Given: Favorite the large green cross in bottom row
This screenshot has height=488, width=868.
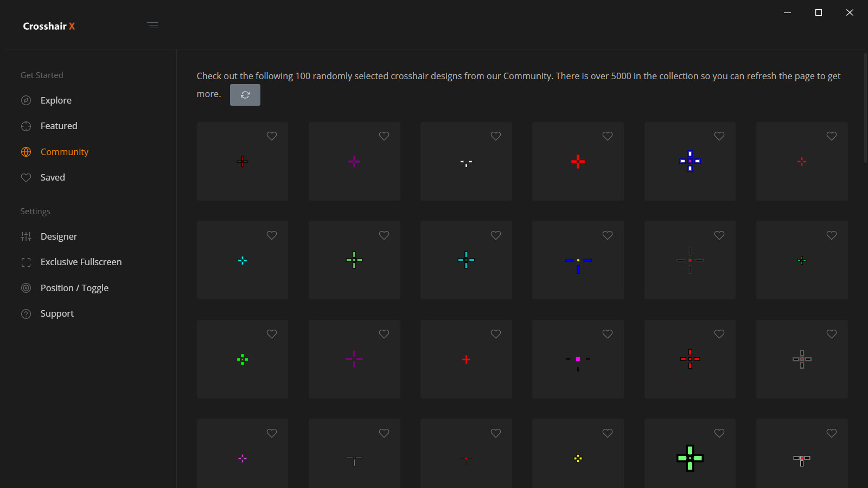Looking at the screenshot, I should [x=719, y=433].
